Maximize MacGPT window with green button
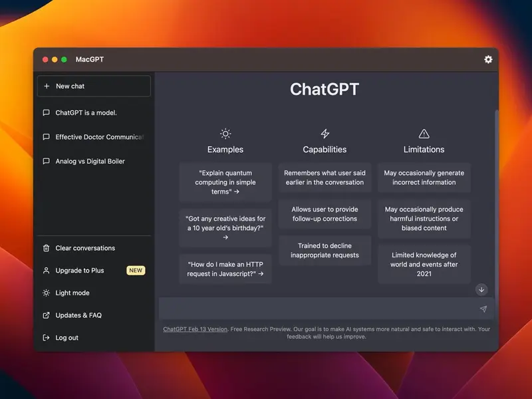Screen dimensions: 532x399 (64, 60)
